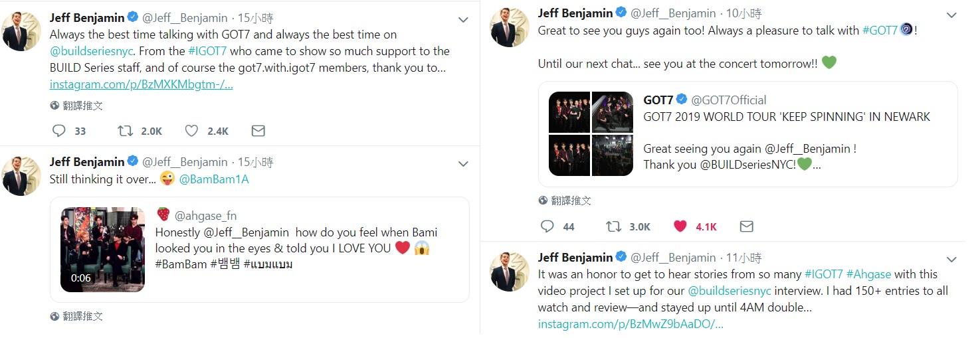Retweet the tweet with 3.0K retweets
The image size is (980, 338).
[613, 226]
